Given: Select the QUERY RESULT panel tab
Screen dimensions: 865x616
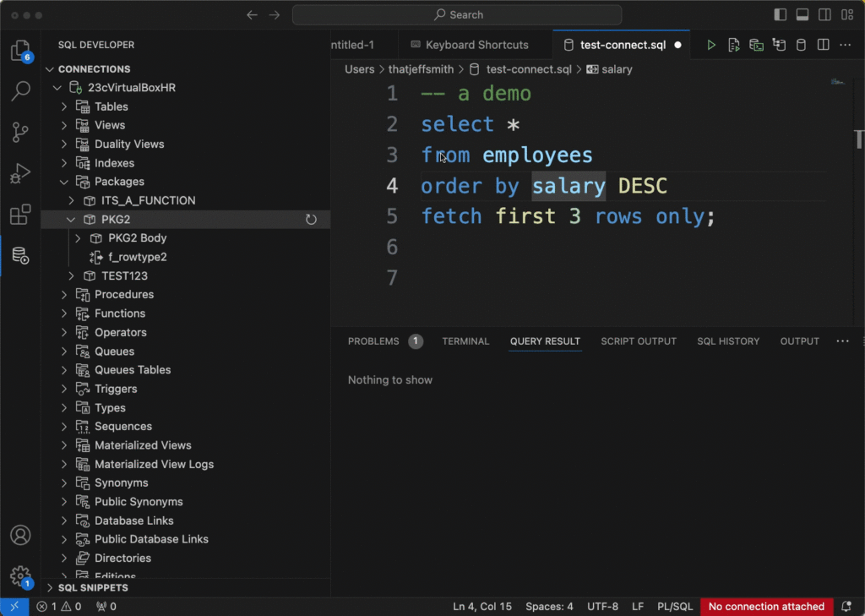Looking at the screenshot, I should (x=545, y=341).
